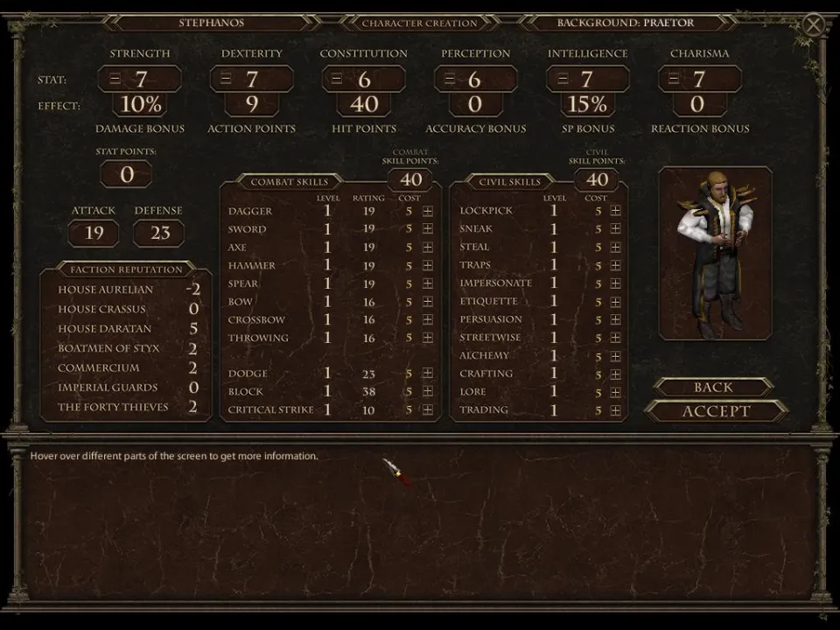Increase the Lore skill
840x630 pixels.
pos(616,393)
